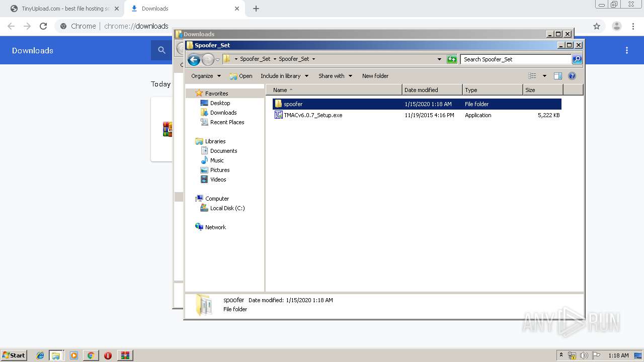
Task: Select TMACv6.0.7_Setup.exe application icon
Action: (x=278, y=115)
